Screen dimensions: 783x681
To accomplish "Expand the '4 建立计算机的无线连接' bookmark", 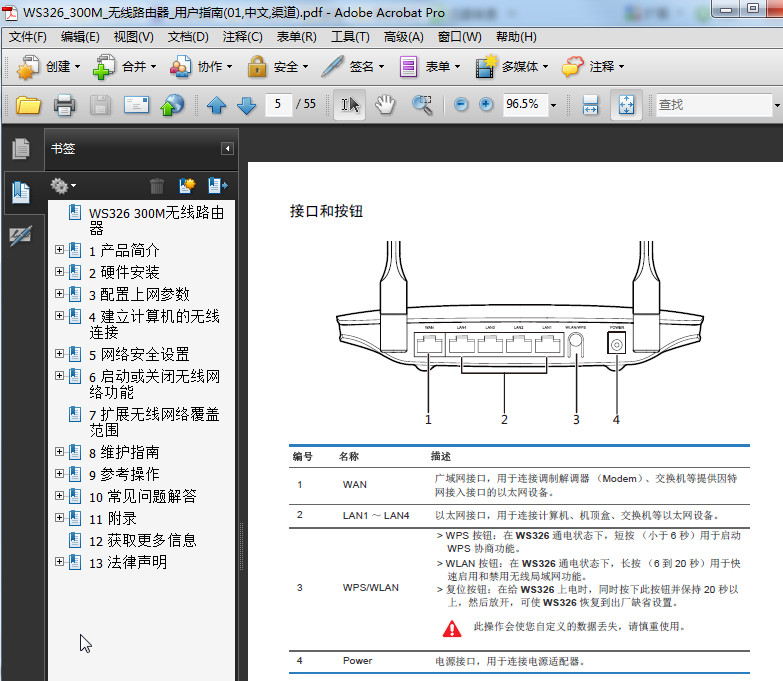I will [59, 315].
